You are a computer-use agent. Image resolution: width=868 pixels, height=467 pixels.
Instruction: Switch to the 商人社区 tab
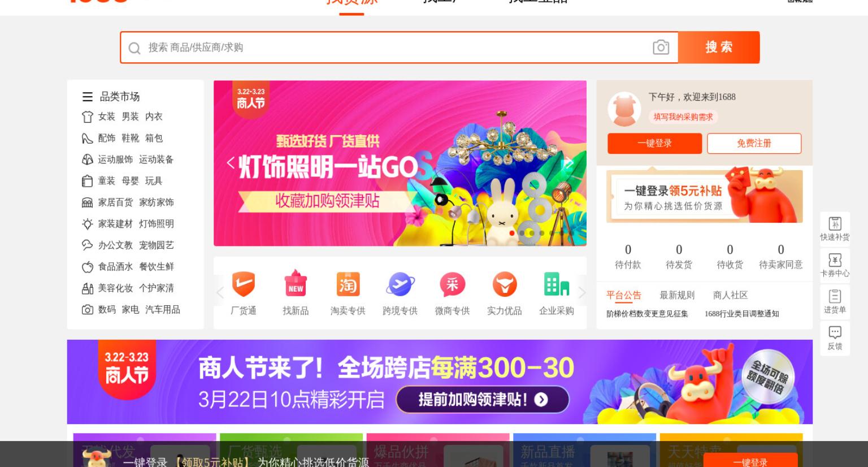tap(730, 295)
